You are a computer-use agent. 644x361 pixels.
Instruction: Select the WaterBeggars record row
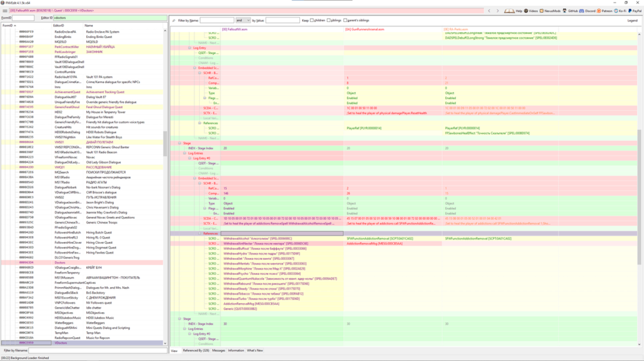82,323
